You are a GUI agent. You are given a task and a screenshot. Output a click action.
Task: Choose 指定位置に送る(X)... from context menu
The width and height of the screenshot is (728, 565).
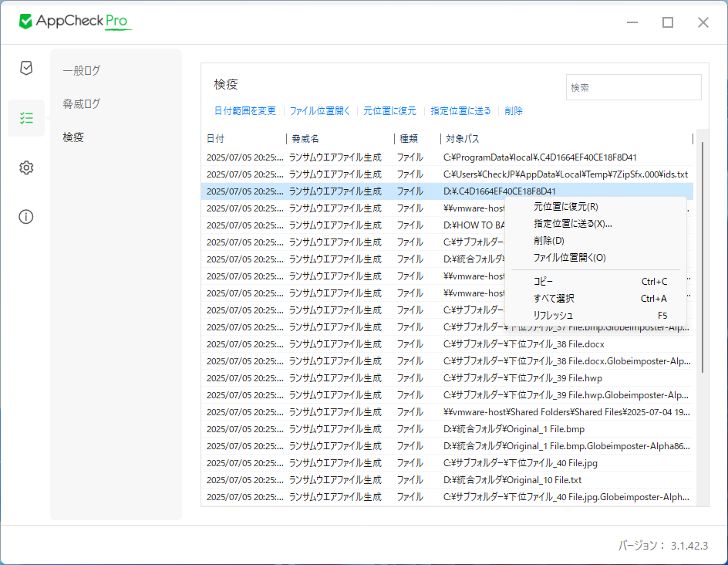[x=572, y=224]
